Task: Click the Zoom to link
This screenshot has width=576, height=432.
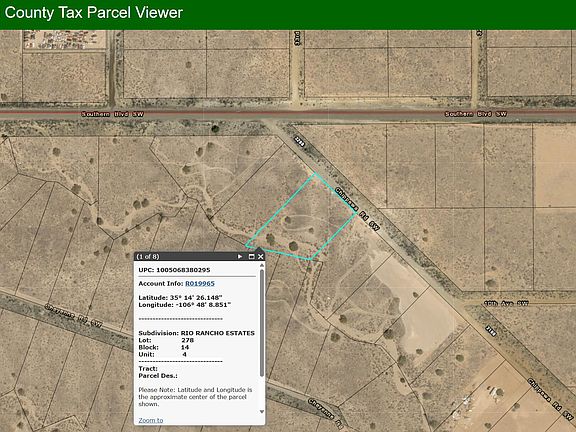Action: pyautogui.click(x=151, y=420)
